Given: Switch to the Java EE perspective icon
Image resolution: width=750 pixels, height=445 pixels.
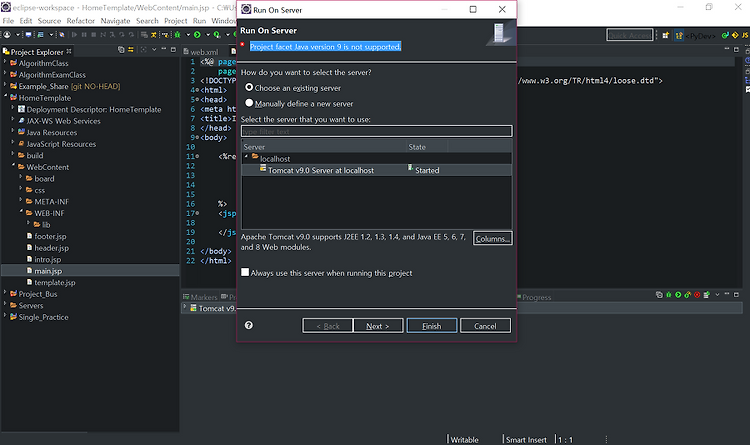Looking at the screenshot, I should (725, 35).
